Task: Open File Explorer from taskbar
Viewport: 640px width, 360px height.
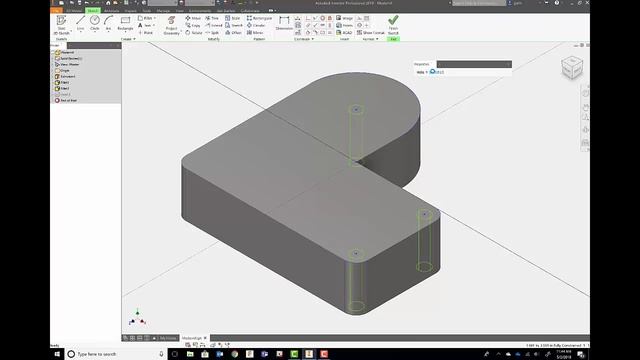Action: click(190, 354)
